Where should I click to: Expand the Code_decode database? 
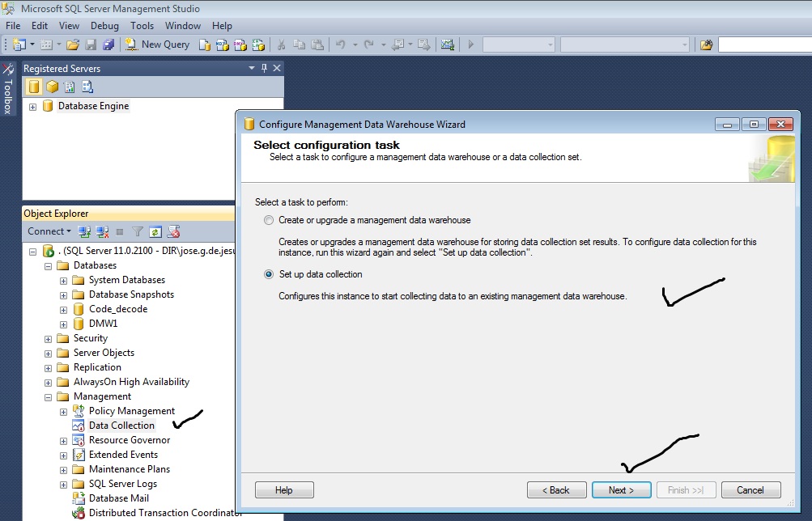63,310
